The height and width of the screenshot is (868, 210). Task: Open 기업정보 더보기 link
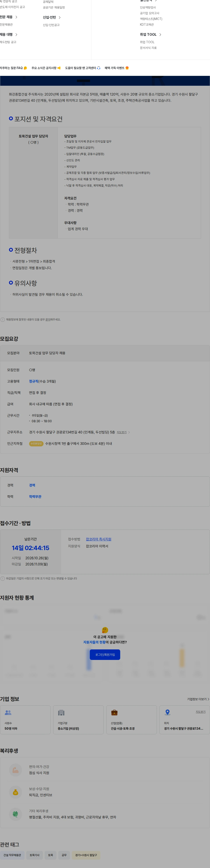(198, 699)
